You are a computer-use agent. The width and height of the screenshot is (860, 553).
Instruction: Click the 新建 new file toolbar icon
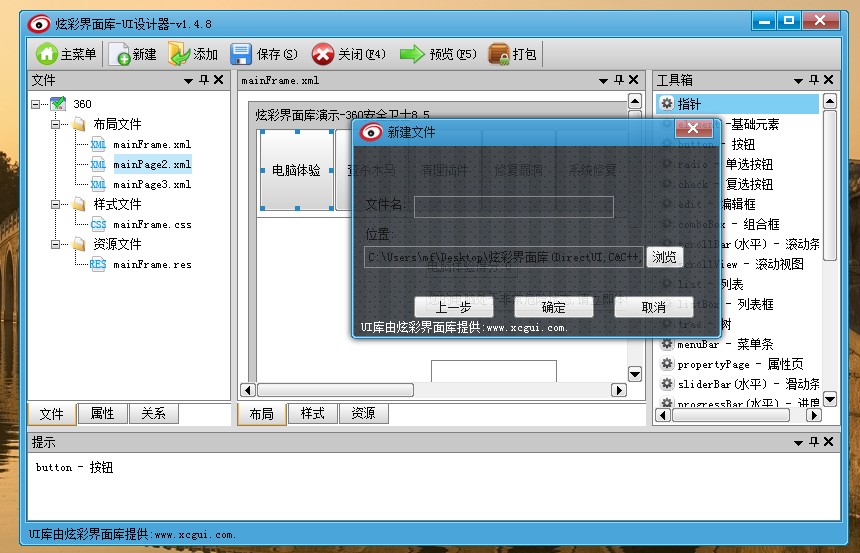click(x=119, y=54)
